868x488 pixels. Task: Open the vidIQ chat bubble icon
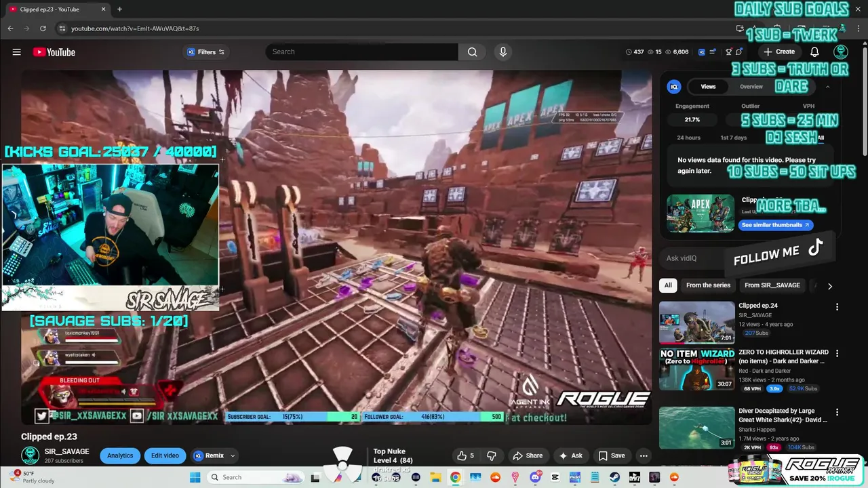(739, 52)
